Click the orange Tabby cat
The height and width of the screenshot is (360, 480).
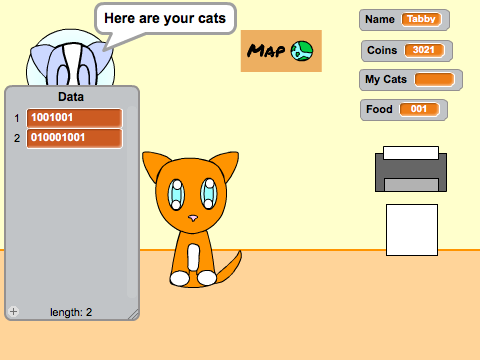point(192,219)
